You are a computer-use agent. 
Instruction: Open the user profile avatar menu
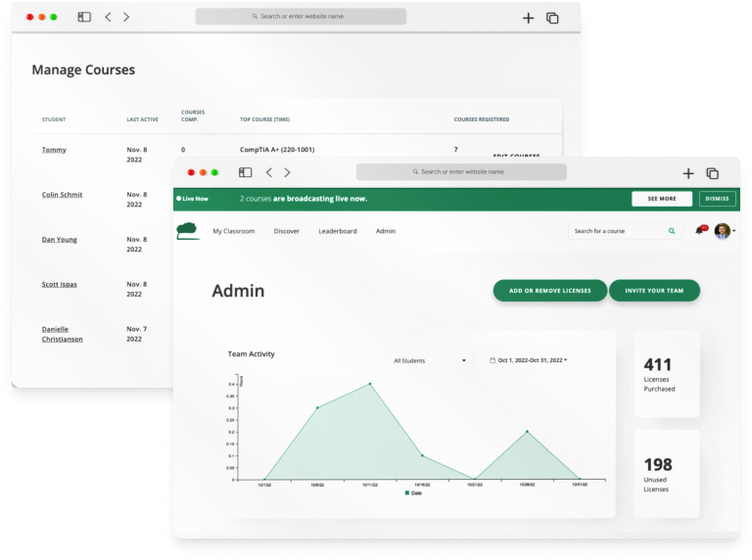(724, 231)
